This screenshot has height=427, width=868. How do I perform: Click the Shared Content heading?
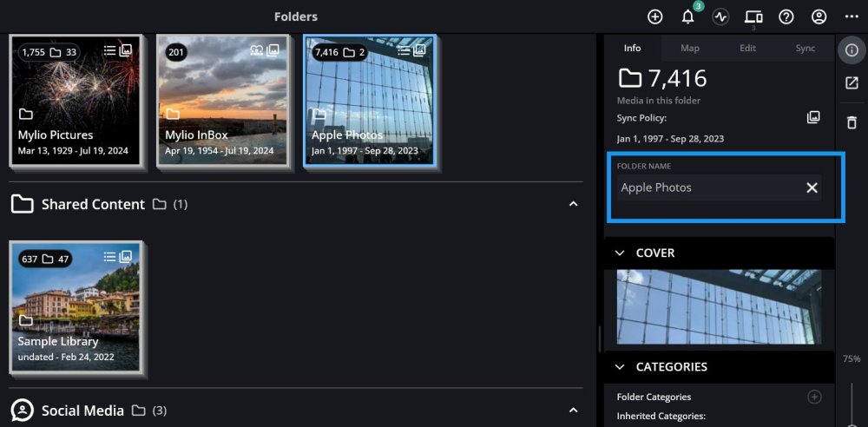(93, 204)
